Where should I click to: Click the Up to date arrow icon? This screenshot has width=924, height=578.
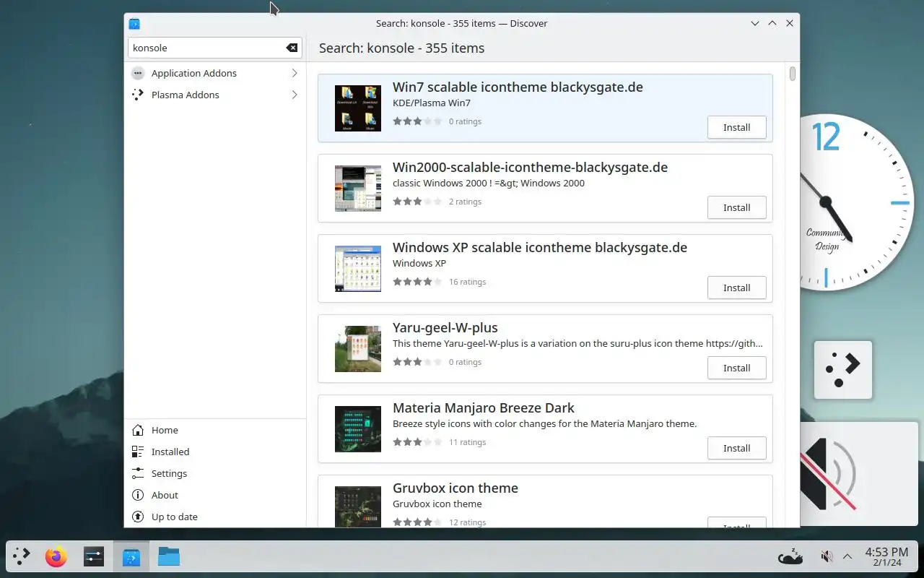tap(138, 517)
